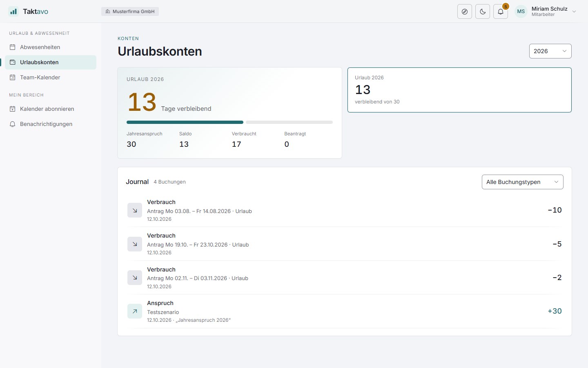588x368 pixels.
Task: Click the −5 booking amount
Action: 557,244
